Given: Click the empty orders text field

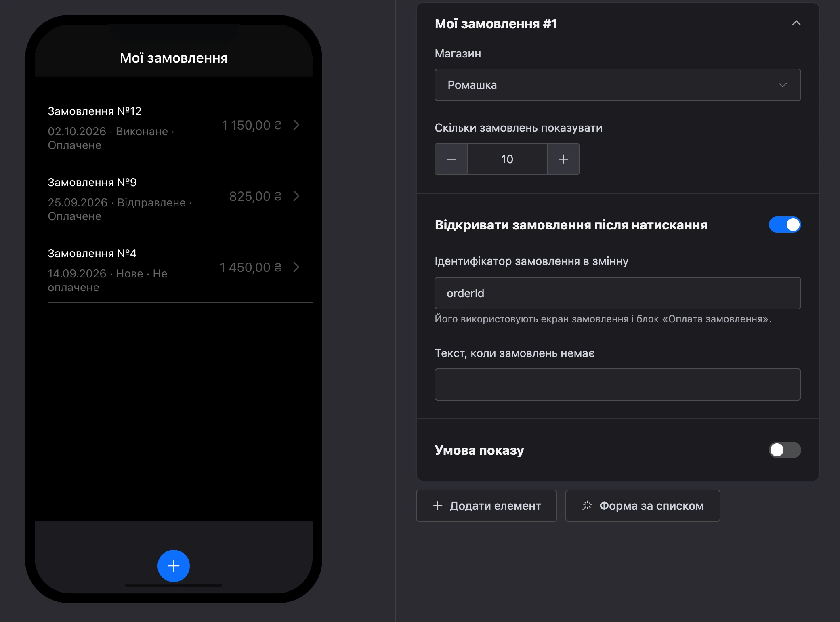Looking at the screenshot, I should pyautogui.click(x=617, y=385).
